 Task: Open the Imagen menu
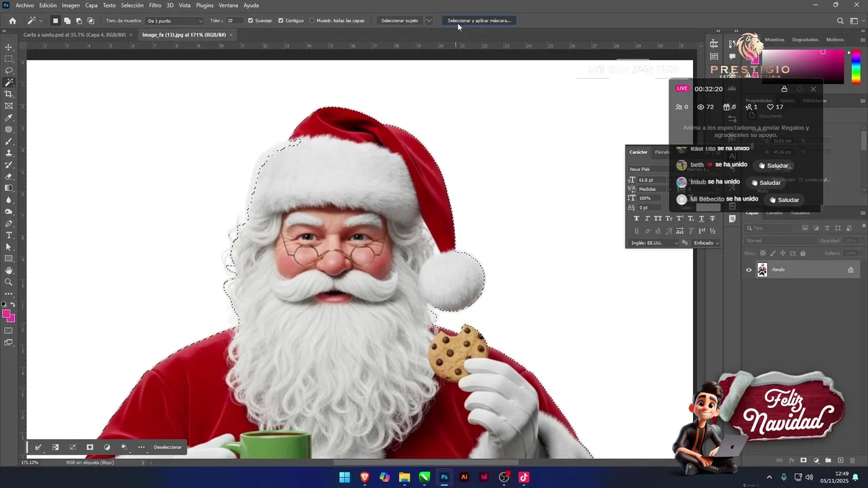71,5
